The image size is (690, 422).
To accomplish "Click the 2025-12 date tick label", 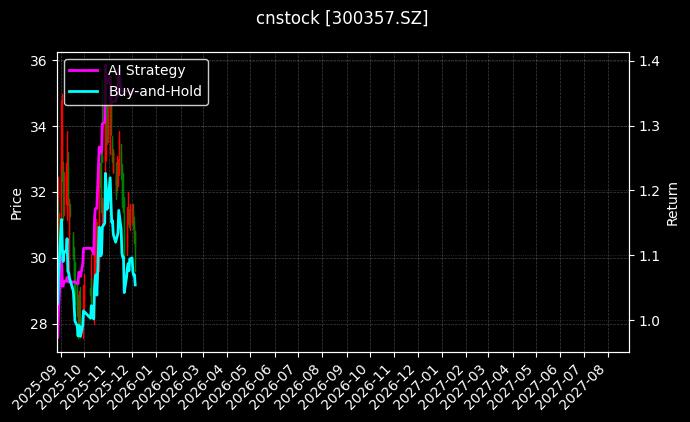I will coord(106,387).
